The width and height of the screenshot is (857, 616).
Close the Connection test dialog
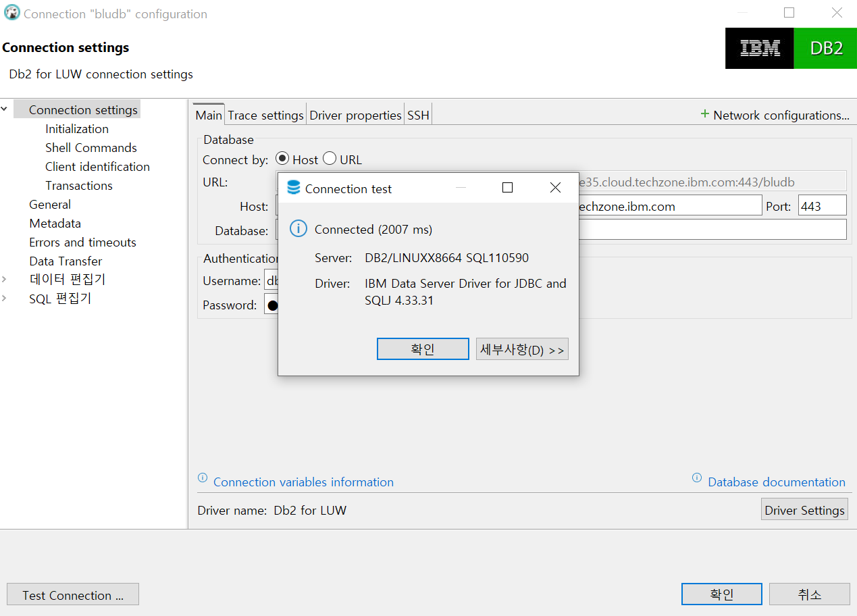click(x=555, y=188)
